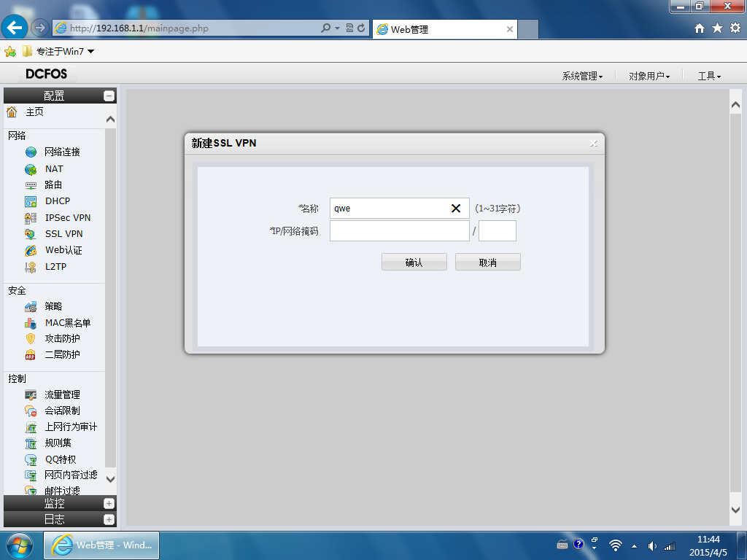Click the L2TP key icon
747x560 pixels.
pos(31,267)
